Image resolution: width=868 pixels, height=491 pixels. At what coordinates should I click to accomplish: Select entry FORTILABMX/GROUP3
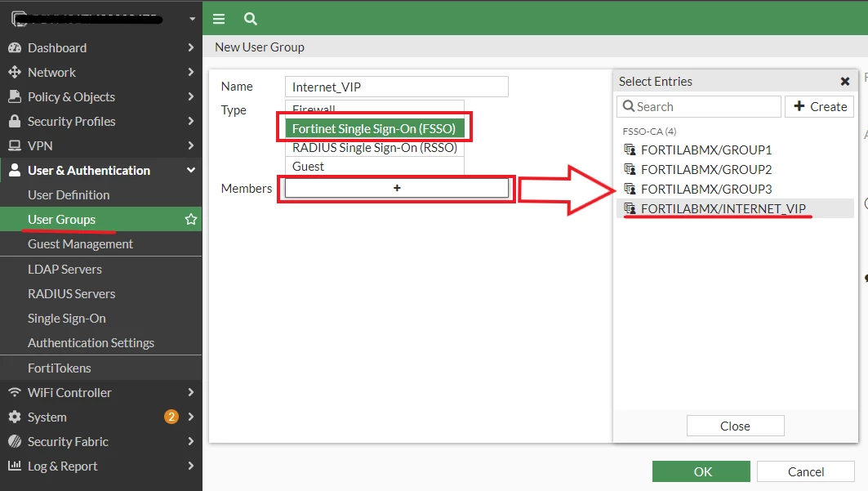735,189
